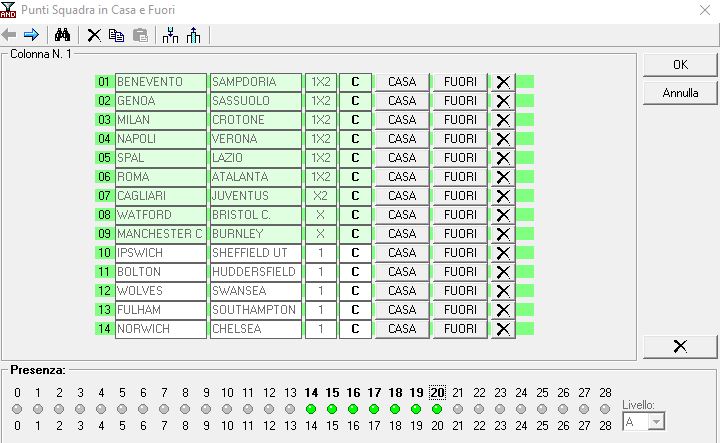Image resolution: width=720 pixels, height=443 pixels.
Task: Go forward with the blue right arrow
Action: (31, 35)
